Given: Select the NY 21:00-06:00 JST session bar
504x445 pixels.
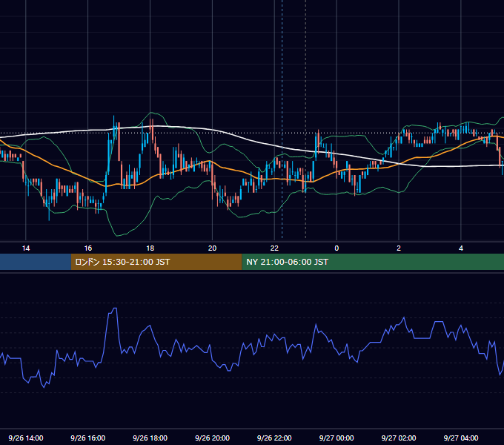Looking at the screenshot, I should tap(373, 262).
